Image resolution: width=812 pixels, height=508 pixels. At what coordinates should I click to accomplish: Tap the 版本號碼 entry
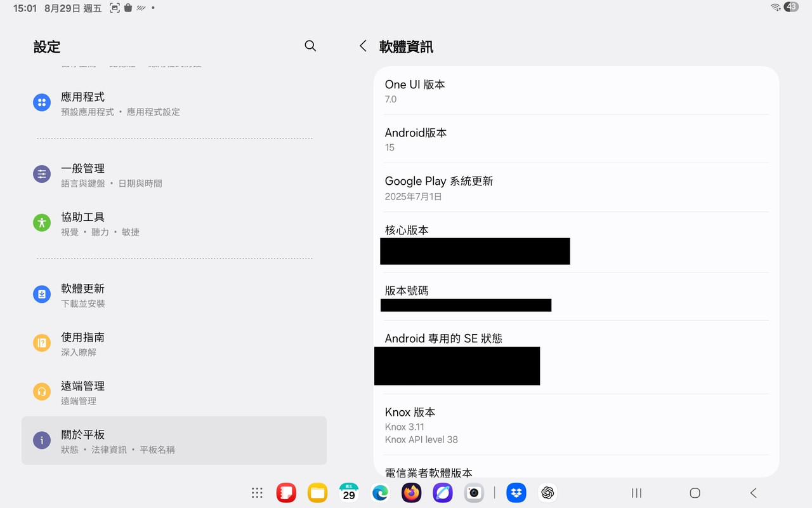coord(576,297)
